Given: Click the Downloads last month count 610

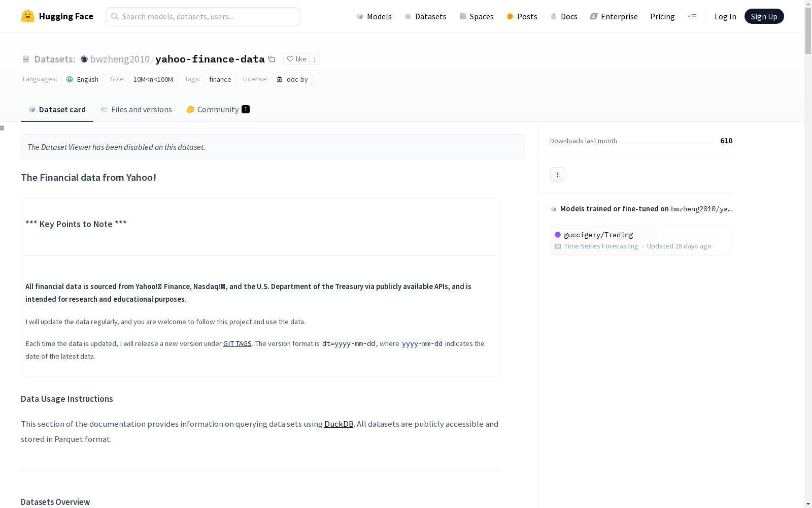Looking at the screenshot, I should 726,141.
